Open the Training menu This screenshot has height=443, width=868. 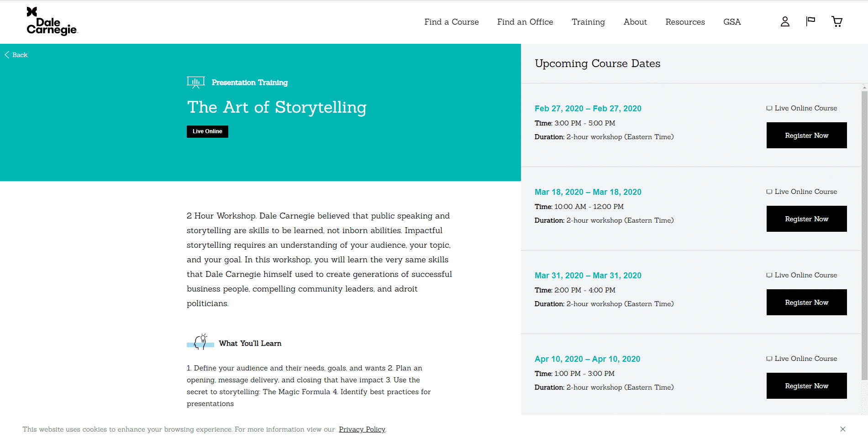[x=588, y=22]
